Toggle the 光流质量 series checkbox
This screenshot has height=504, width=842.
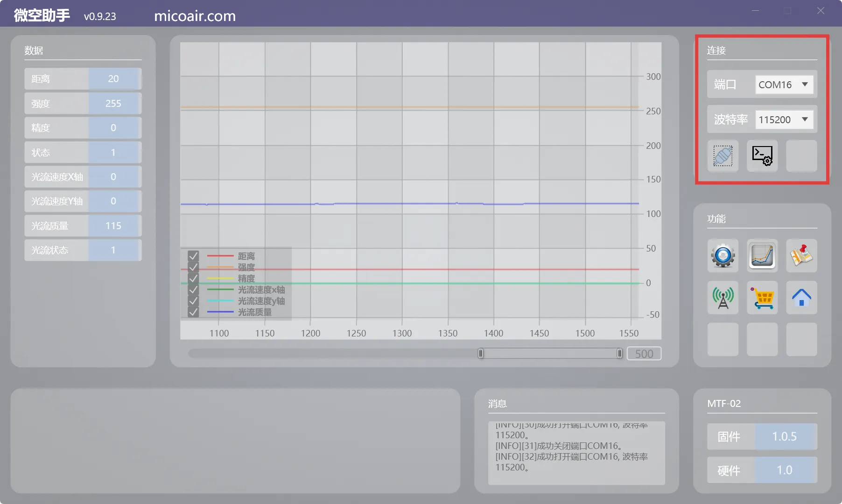[193, 312]
